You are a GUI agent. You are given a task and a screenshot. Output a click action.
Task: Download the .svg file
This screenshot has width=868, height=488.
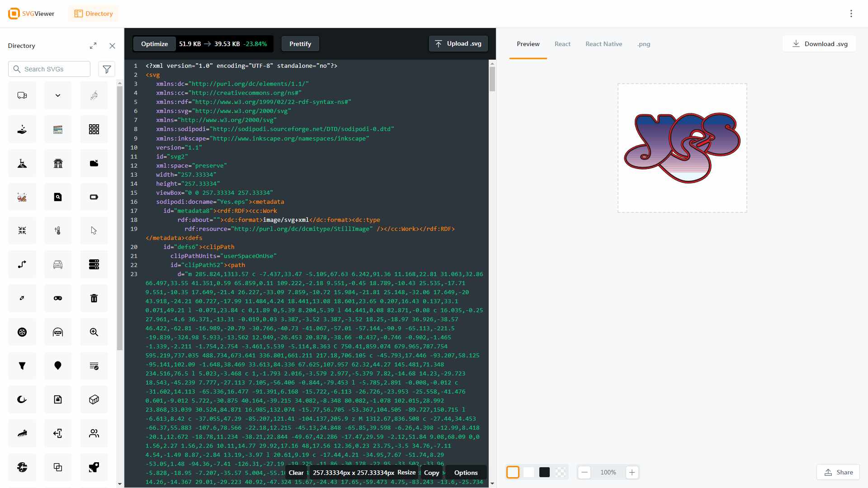pos(820,44)
